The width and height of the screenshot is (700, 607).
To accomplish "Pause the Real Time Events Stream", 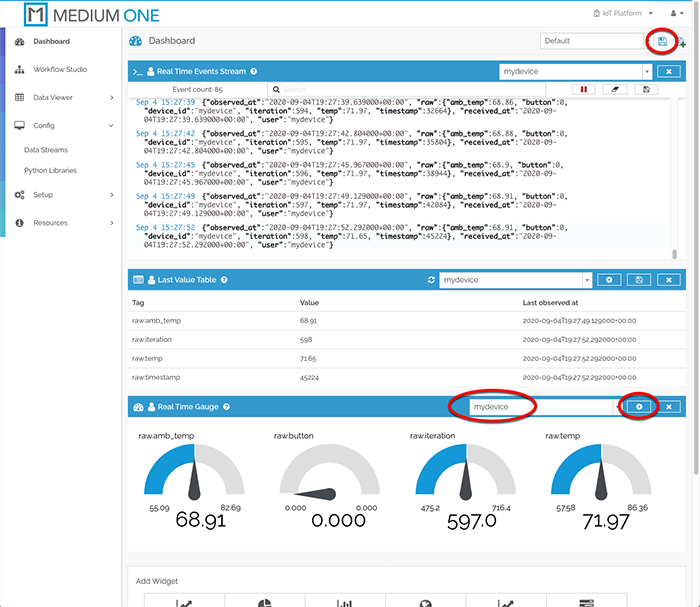I will click(x=584, y=89).
